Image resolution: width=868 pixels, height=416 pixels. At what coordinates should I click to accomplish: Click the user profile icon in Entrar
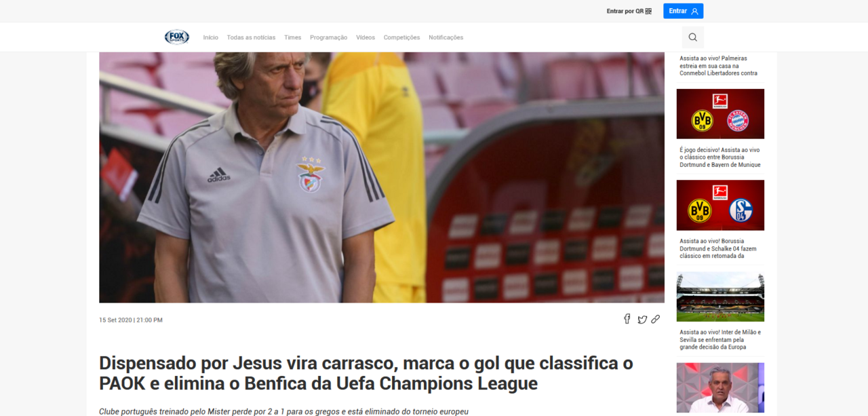(694, 11)
